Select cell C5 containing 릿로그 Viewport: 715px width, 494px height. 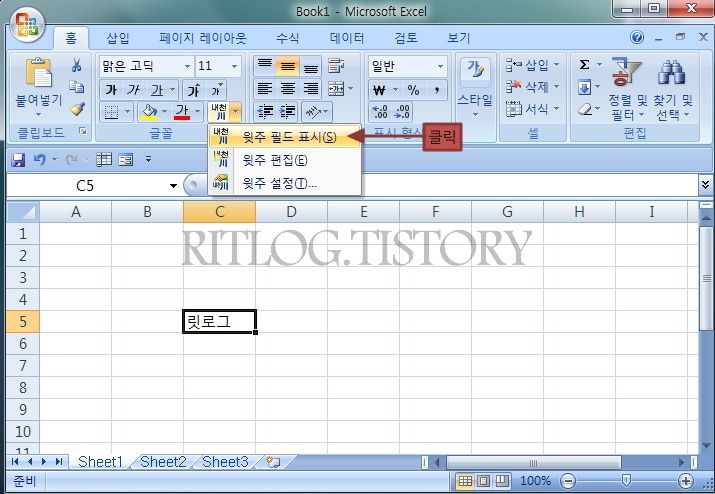pyautogui.click(x=219, y=322)
